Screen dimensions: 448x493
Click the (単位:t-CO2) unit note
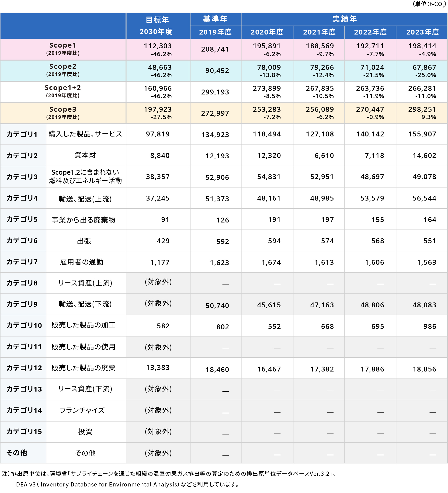429,4
